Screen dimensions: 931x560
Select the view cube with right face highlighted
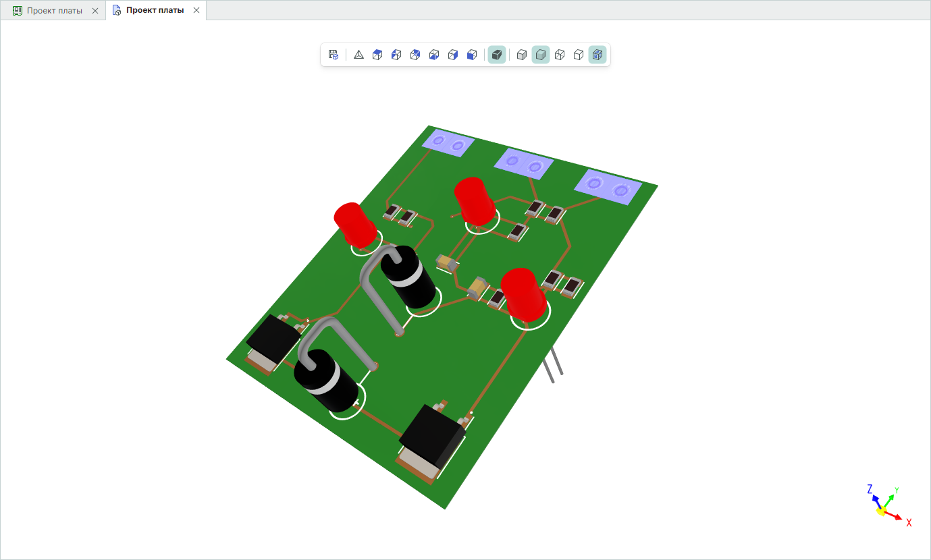coord(453,55)
